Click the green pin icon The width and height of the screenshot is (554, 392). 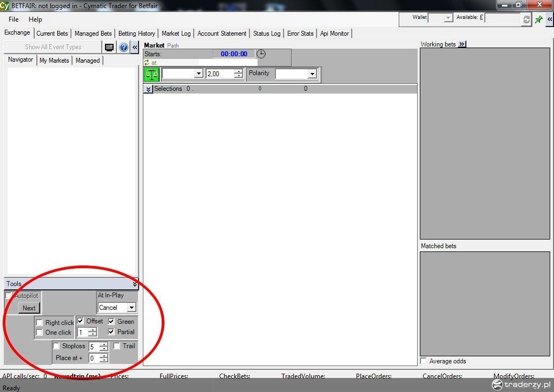539,19
